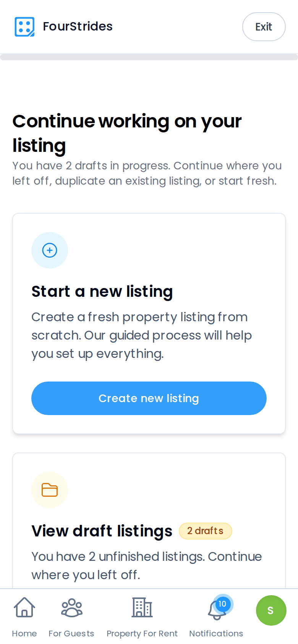Screen dimensions: 298x644
Task: Click the yellow 2 drafts badge
Action: click(205, 531)
